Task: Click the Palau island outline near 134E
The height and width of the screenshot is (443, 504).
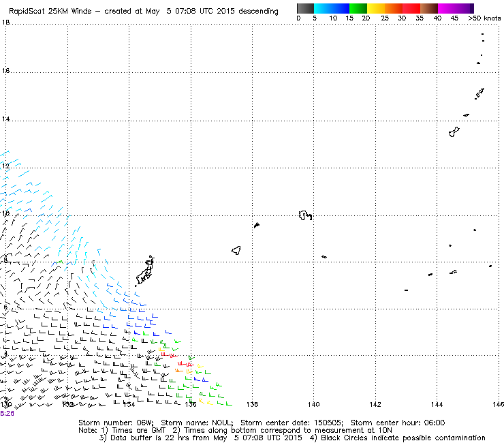Action: (x=145, y=271)
